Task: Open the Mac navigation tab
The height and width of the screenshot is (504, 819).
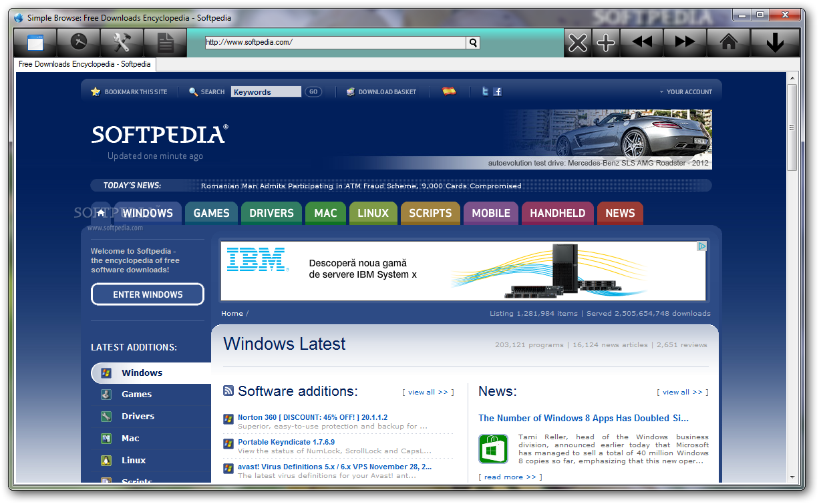Action: click(325, 213)
